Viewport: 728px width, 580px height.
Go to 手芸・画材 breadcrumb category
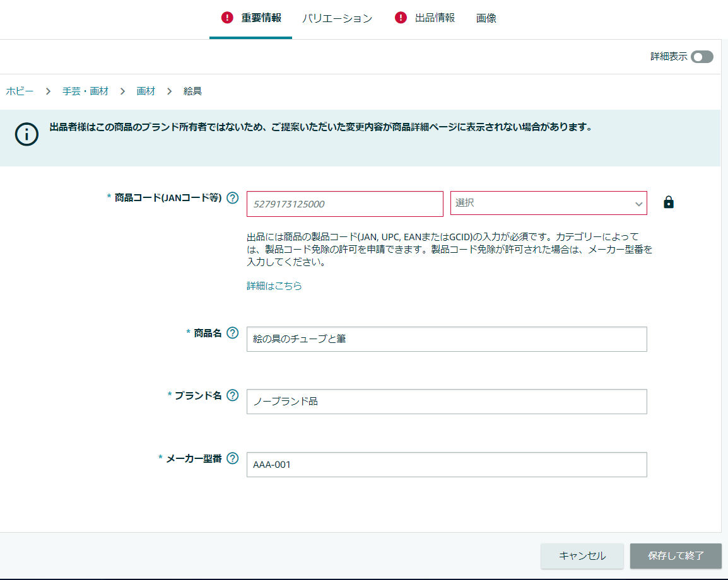point(85,91)
